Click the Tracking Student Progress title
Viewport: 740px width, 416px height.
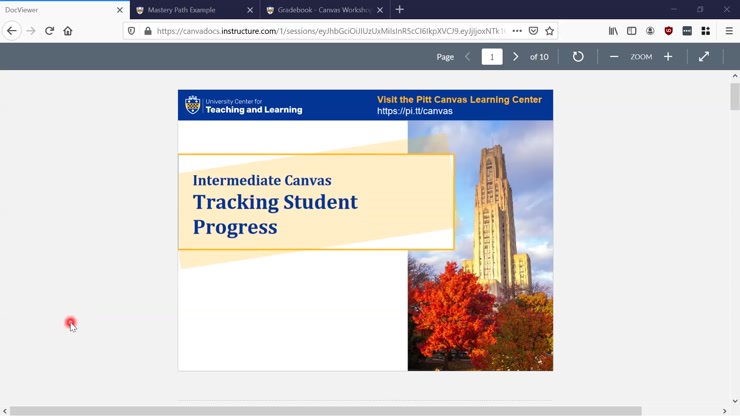click(x=275, y=214)
